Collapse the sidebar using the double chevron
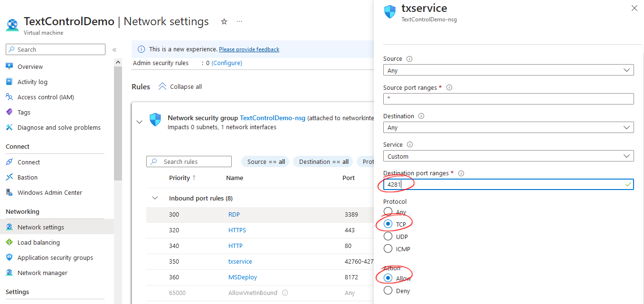This screenshot has height=304, width=644. pos(114,49)
